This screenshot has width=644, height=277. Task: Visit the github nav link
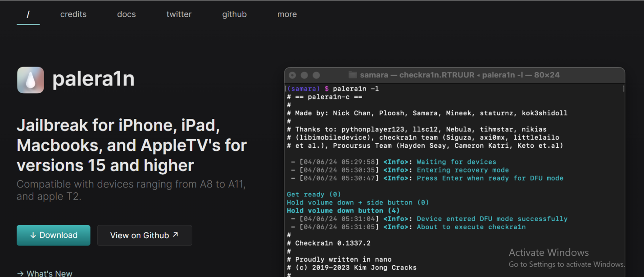click(235, 14)
